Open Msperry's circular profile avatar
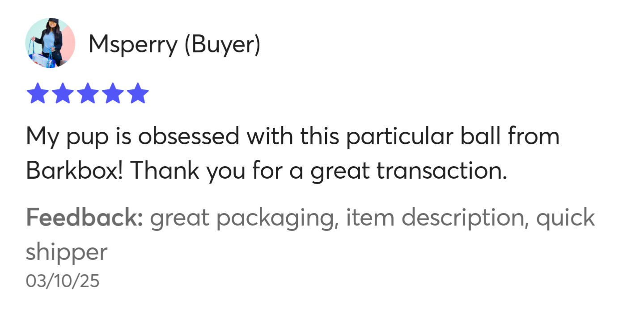This screenshot has height=310, width=644. pos(50,43)
